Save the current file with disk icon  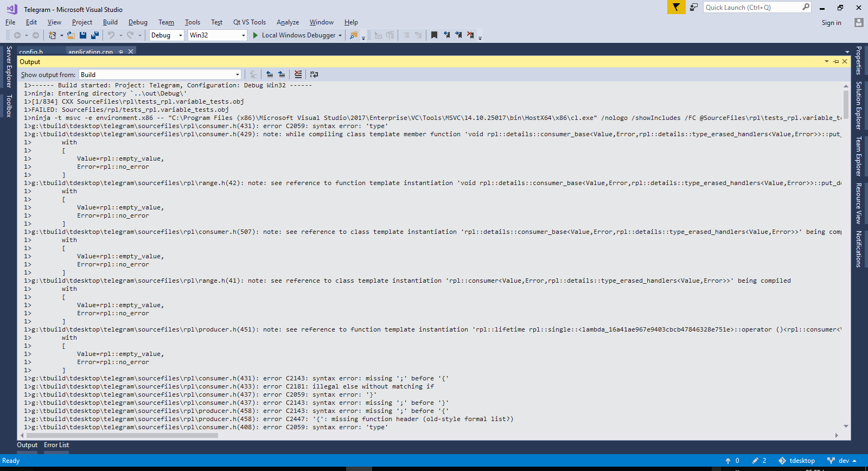[x=83, y=35]
